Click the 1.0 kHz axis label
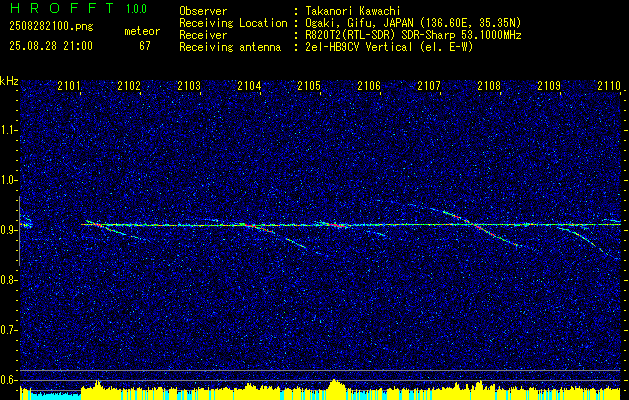The image size is (629, 400). tap(9, 180)
